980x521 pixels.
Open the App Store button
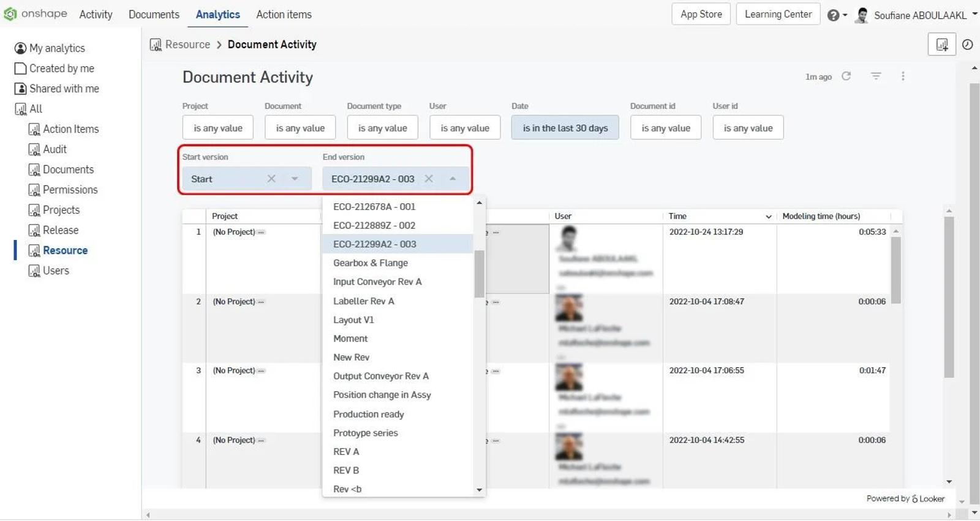tap(701, 14)
